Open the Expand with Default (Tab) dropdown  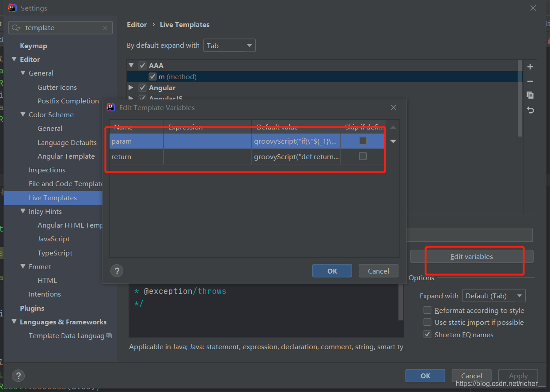coord(493,296)
